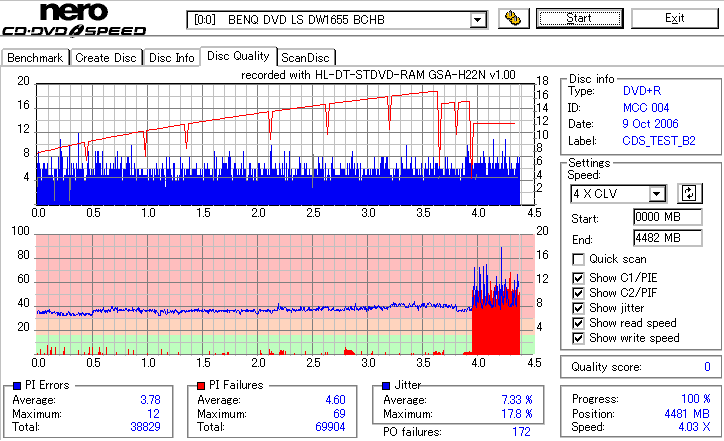Click the speed refresh icon button
Viewport: 724px width, 441px height.
[689, 193]
